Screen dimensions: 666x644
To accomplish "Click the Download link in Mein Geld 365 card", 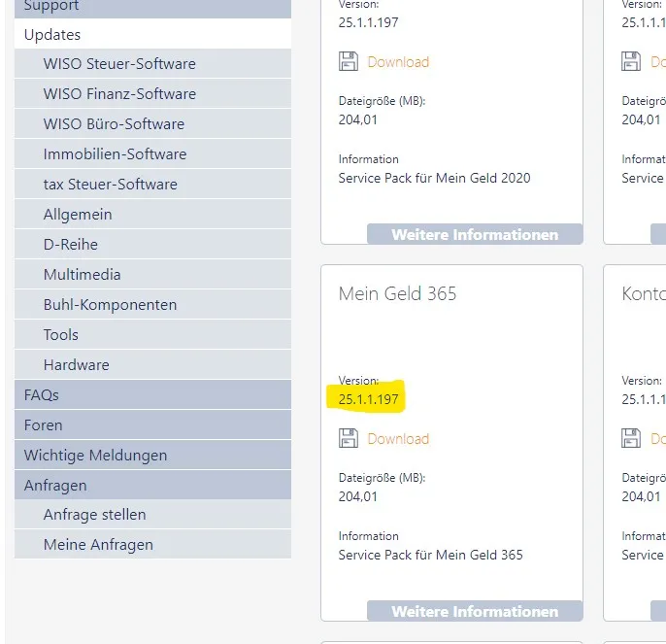I will click(x=398, y=439).
